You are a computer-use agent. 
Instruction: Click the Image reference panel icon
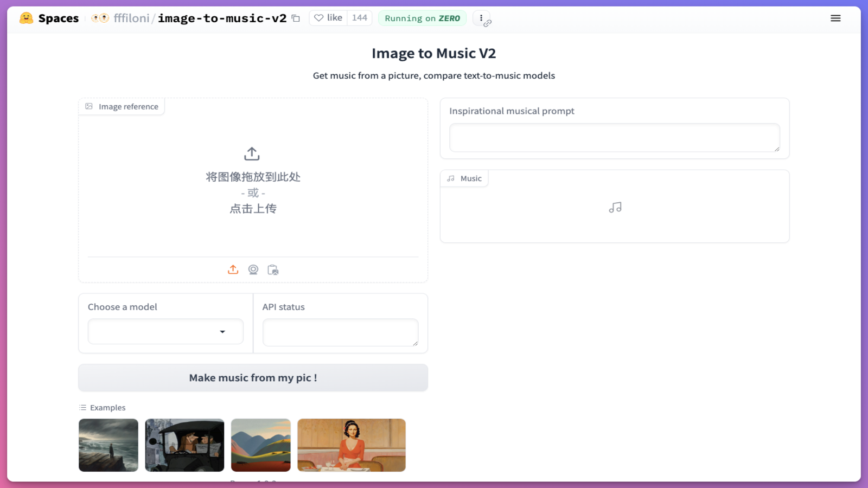click(x=88, y=106)
